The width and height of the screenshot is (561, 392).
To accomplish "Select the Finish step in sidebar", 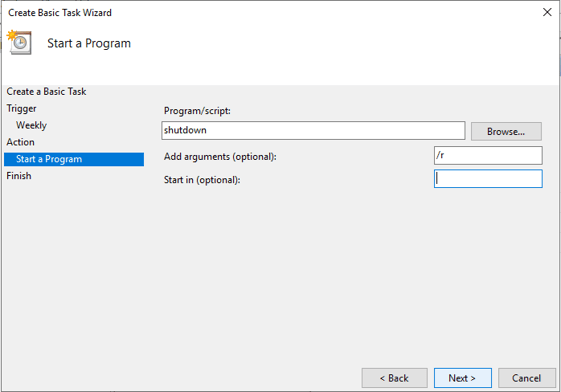I will (19, 176).
